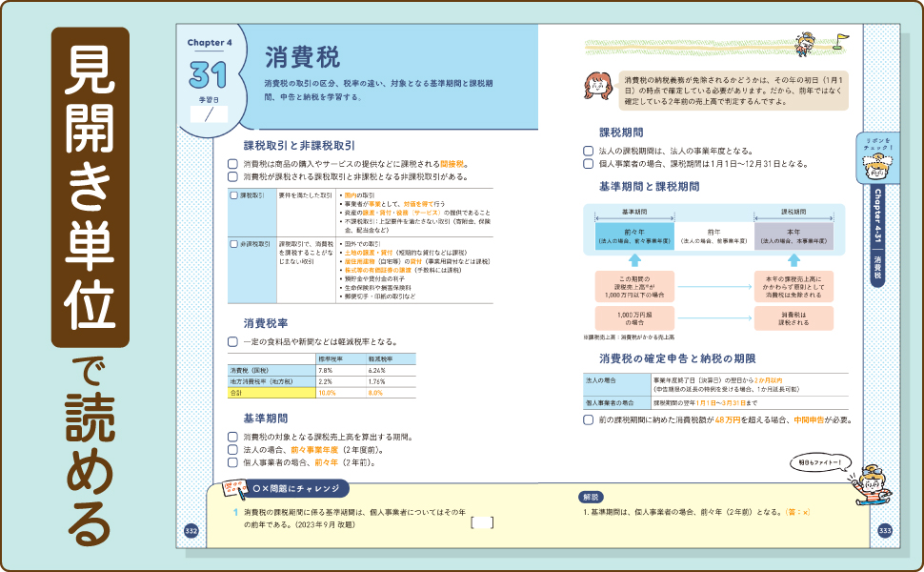Click the 基準期間 section heading on the left page
This screenshot has width=924, height=572.
pos(266,419)
